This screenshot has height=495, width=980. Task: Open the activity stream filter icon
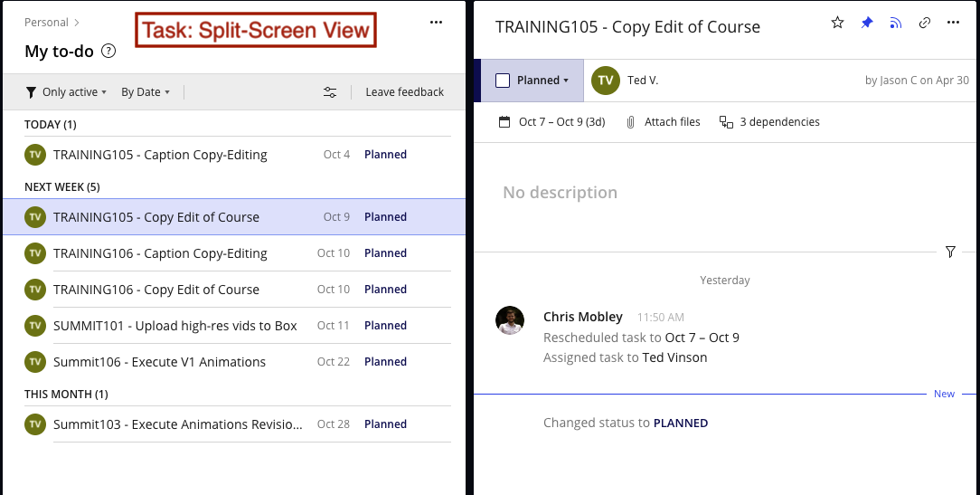coord(951,252)
